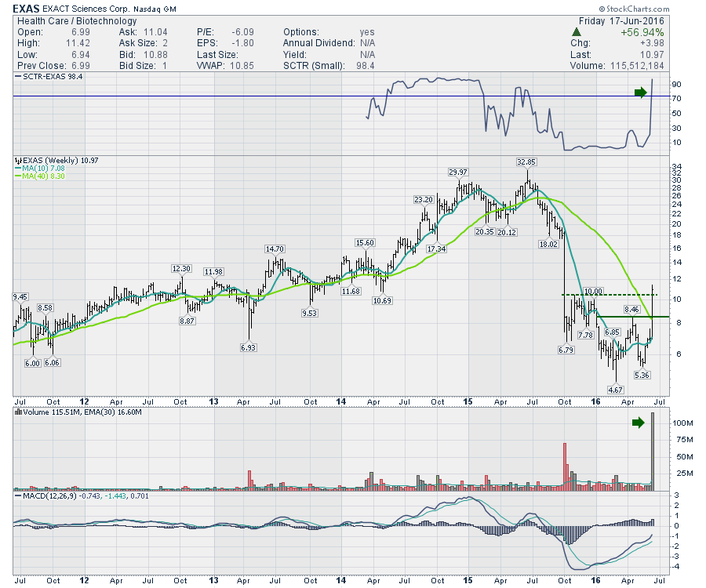Click the 6.79 low price label
Screen dimensions: 706x588
[566, 350]
